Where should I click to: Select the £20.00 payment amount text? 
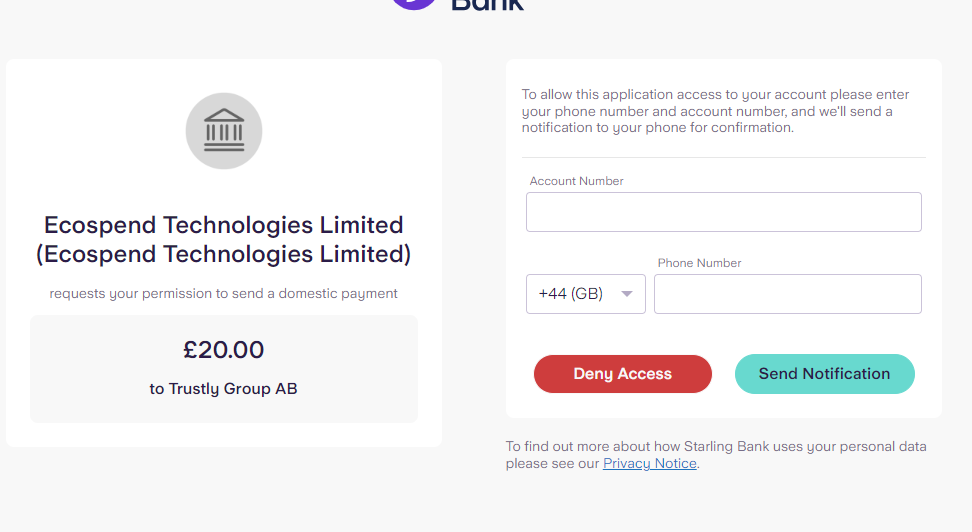click(x=224, y=350)
